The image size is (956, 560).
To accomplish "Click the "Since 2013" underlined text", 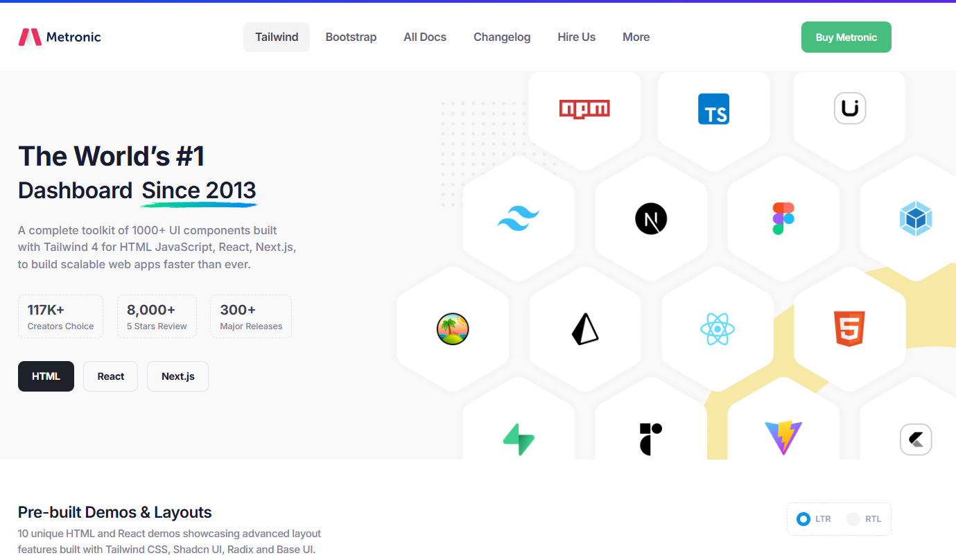I will (199, 191).
